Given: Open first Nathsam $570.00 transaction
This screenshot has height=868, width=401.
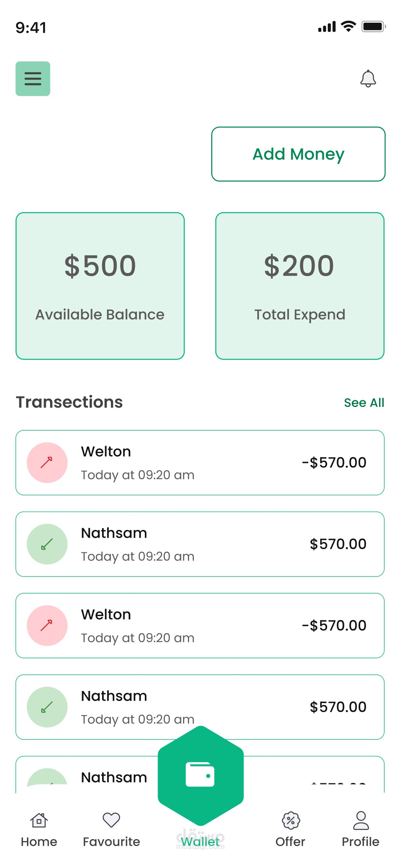Looking at the screenshot, I should 200,544.
